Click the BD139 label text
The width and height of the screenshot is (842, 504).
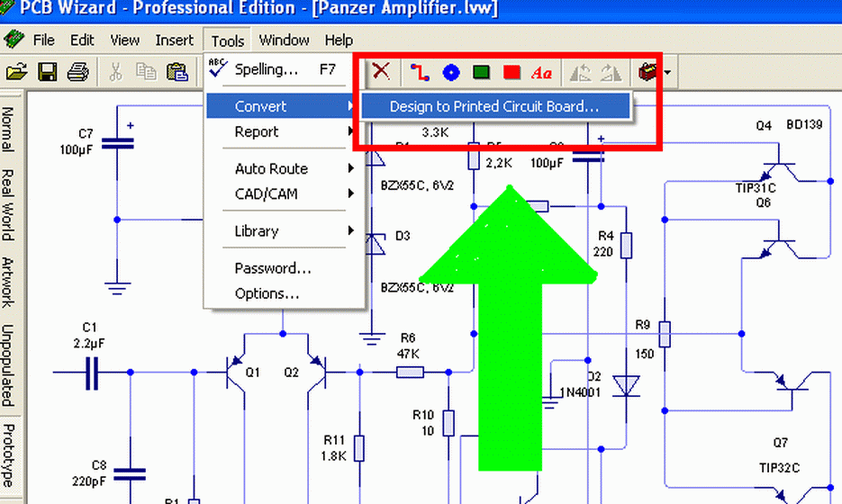point(804,124)
